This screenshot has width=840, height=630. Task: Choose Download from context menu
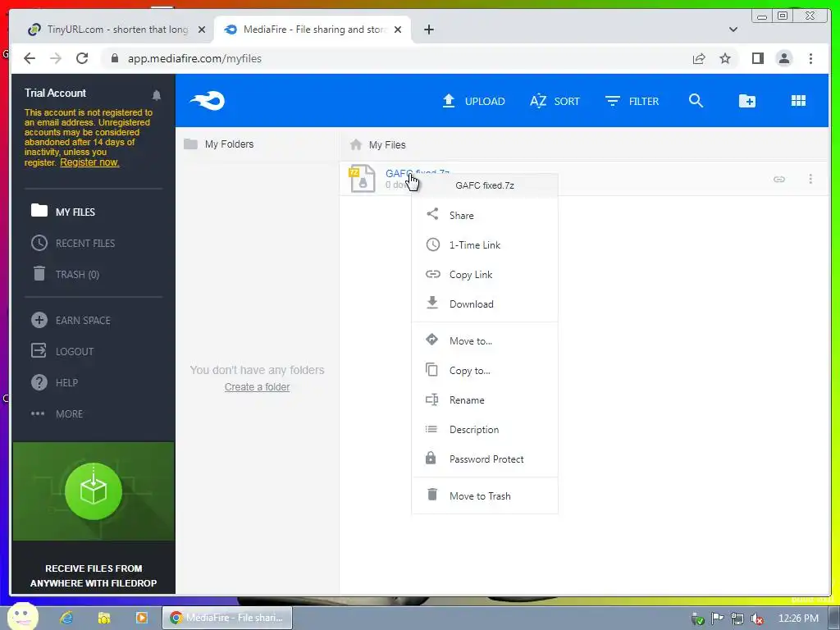click(484, 304)
